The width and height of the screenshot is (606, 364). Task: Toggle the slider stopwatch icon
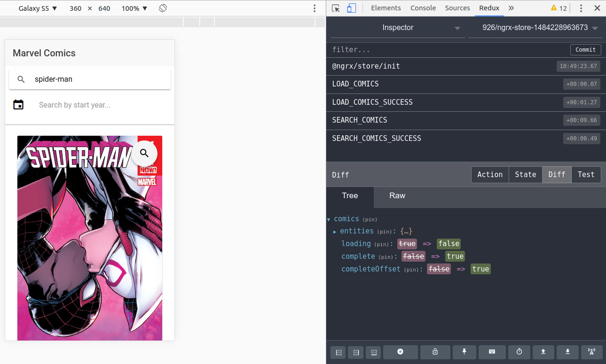point(519,352)
